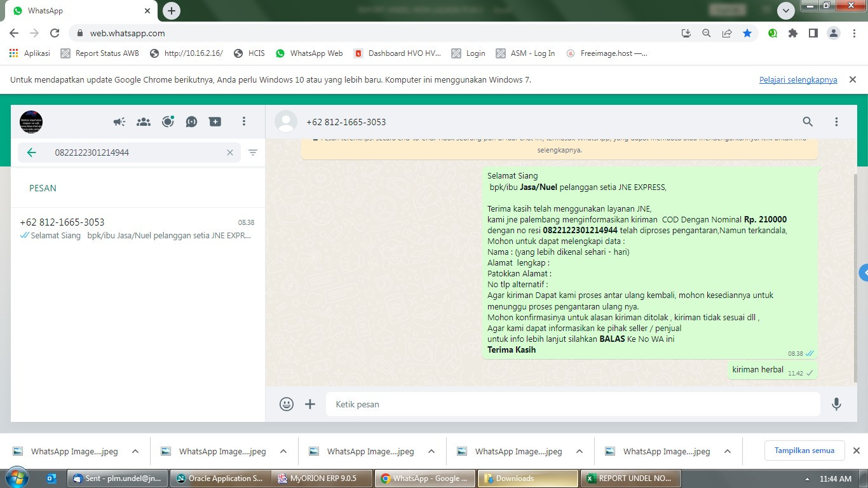Toggle the chat list filter icon

point(253,152)
